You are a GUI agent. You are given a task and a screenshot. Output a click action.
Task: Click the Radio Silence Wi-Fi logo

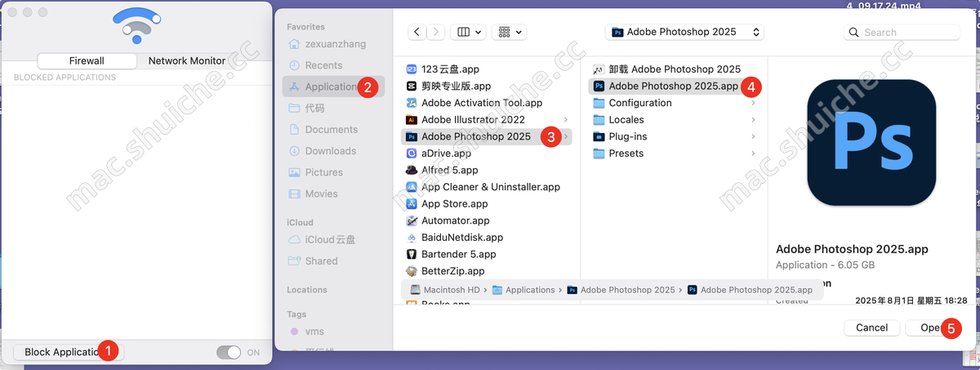136,24
